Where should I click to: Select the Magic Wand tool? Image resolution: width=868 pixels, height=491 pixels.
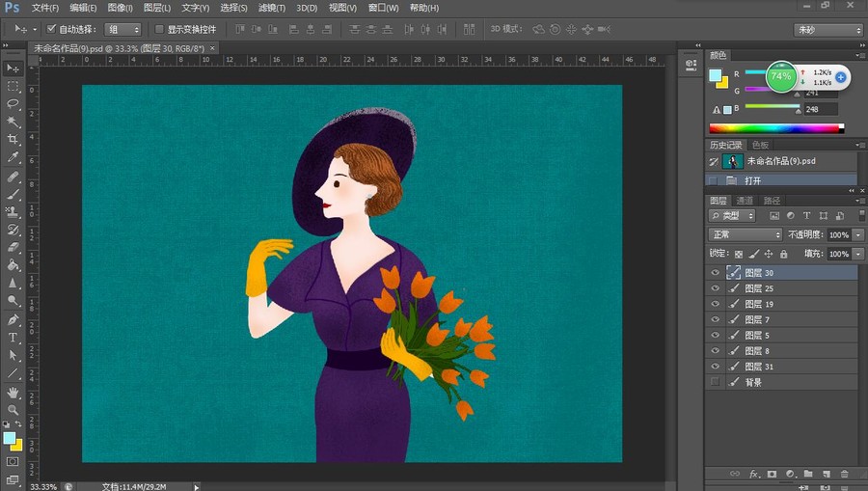pos(13,122)
